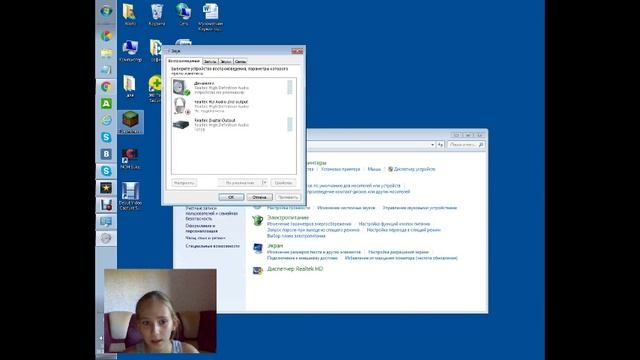Select the NCH Suite desktop icon
Image resolution: width=640 pixels, height=360 pixels.
pos(130,158)
